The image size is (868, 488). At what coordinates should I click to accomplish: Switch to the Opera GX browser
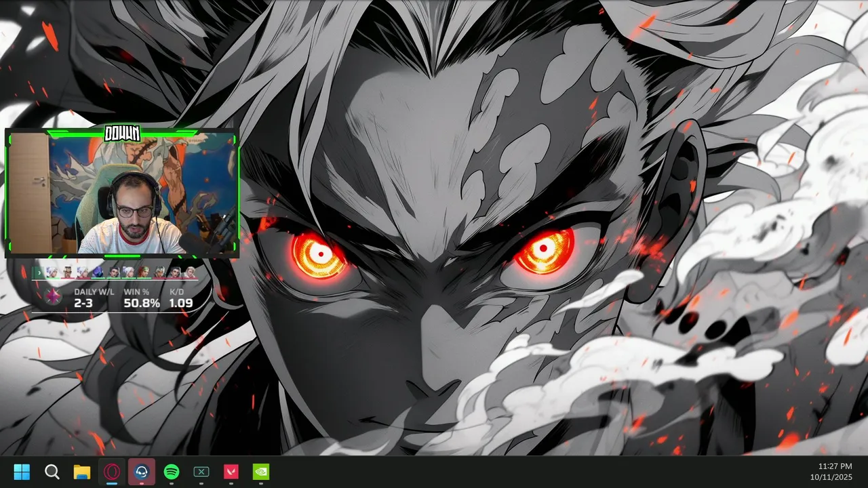point(112,472)
